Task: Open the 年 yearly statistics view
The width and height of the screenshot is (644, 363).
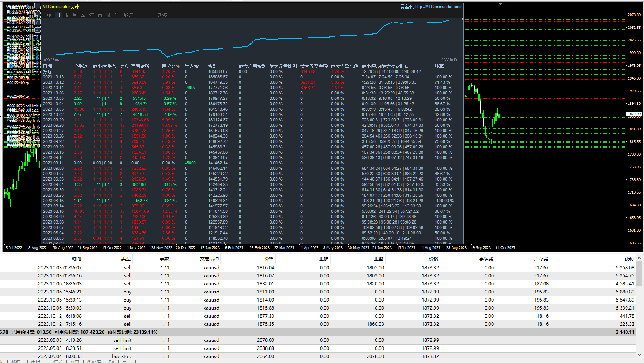Action: [x=92, y=15]
